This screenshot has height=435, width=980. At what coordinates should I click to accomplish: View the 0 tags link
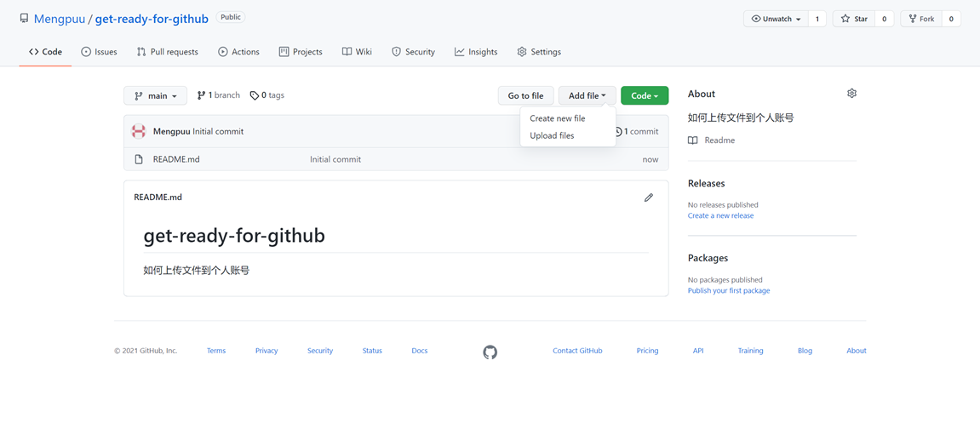pos(266,95)
